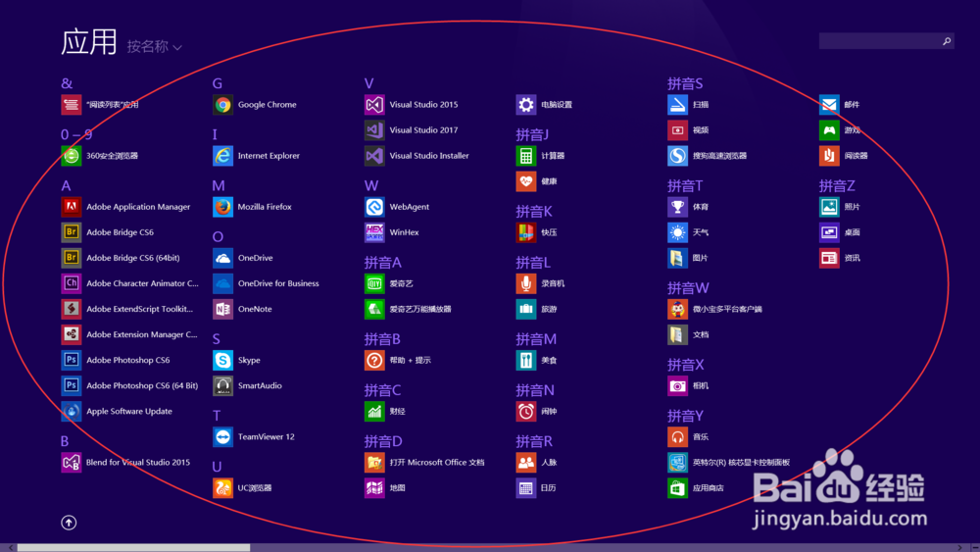Open Adobe Character Animator icon
980x552 pixels.
tap(72, 283)
